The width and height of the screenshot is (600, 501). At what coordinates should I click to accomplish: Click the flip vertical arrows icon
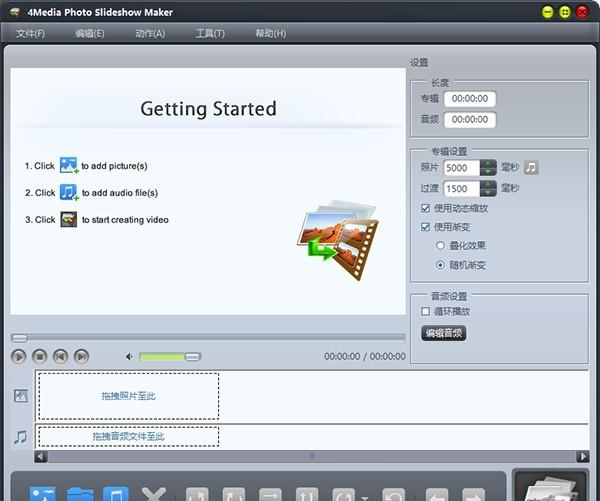[x=307, y=494]
